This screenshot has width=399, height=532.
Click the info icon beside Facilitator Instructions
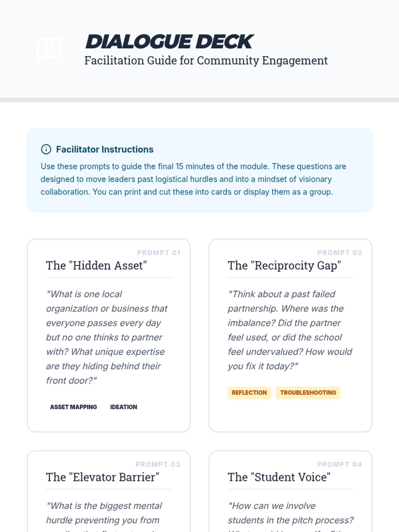tap(46, 149)
